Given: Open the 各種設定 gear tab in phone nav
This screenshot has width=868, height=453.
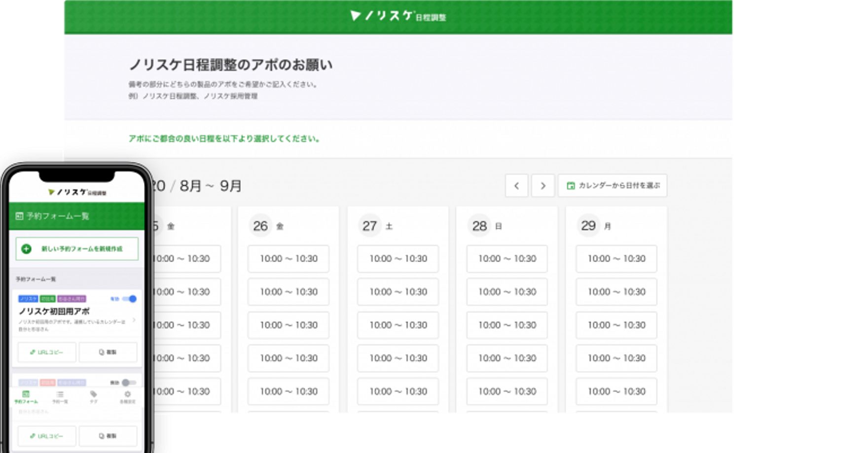Looking at the screenshot, I should point(127,397).
